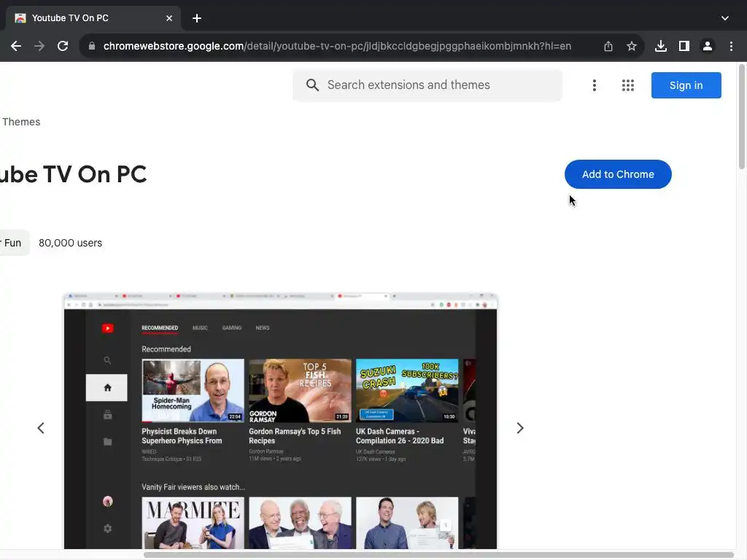Close the Youtube TV On PC tab
Image resolution: width=747 pixels, height=560 pixels.
pyautogui.click(x=169, y=18)
